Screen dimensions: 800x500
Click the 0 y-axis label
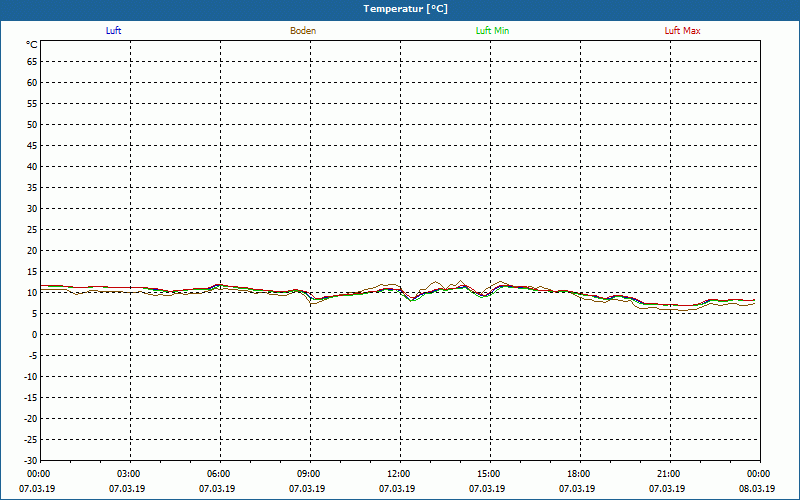(35, 335)
